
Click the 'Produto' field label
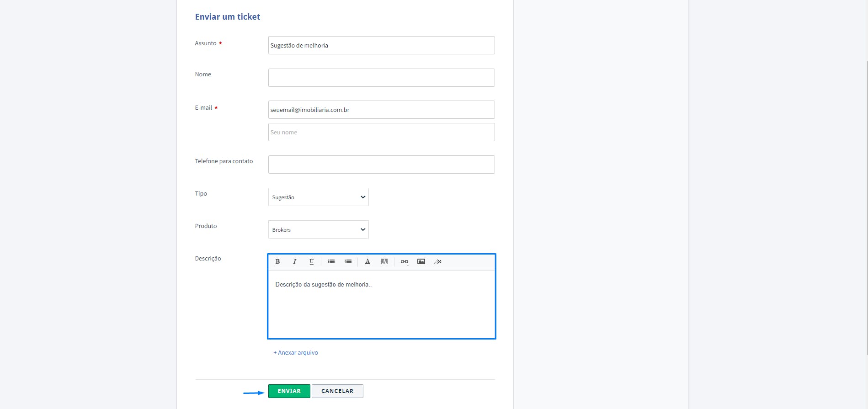pyautogui.click(x=206, y=226)
